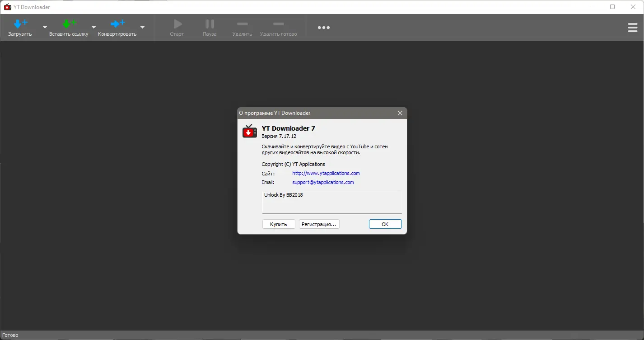644x340 pixels.
Task: Click the Пауза pause icon
Action: tap(210, 24)
